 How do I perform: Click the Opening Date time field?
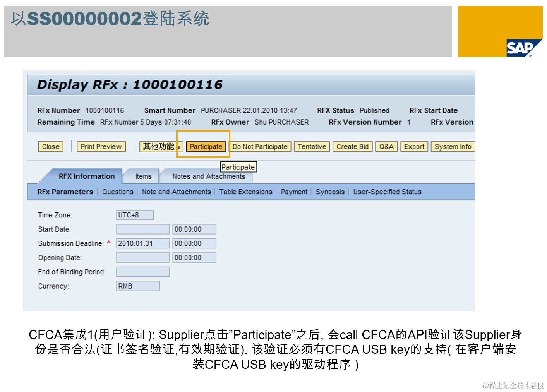point(194,258)
